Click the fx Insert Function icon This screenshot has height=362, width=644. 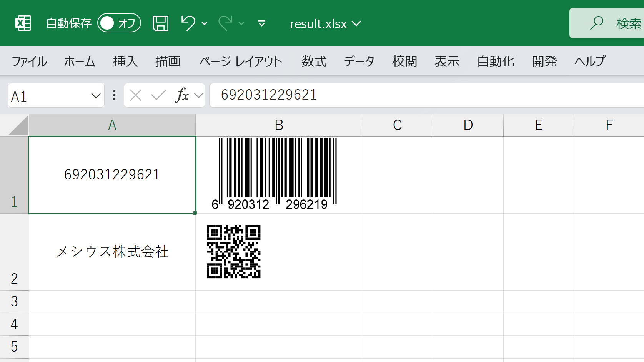182,95
